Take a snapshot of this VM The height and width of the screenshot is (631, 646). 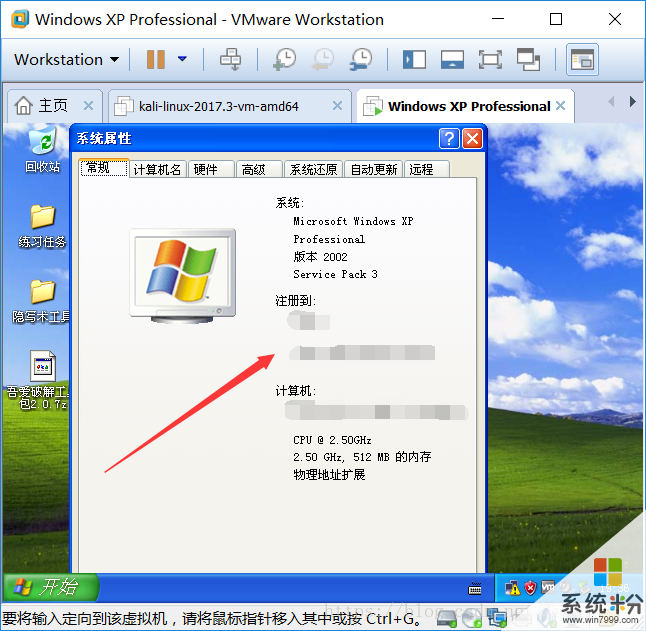[285, 59]
